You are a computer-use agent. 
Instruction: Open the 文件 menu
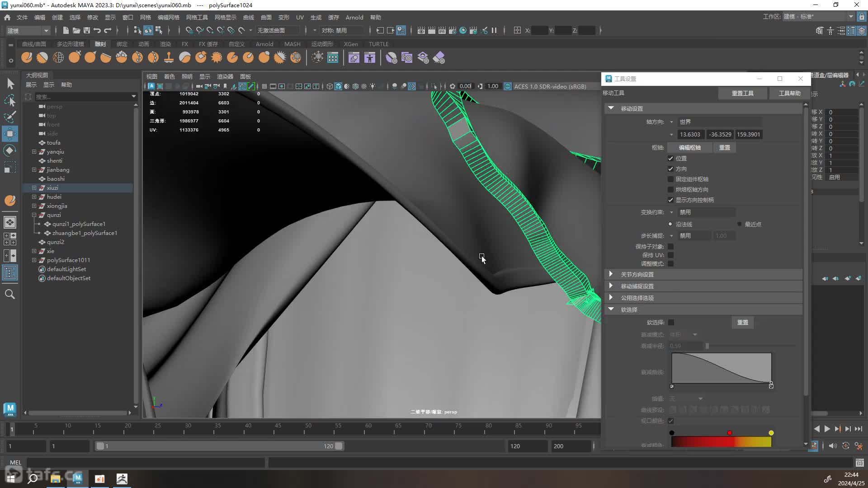(x=22, y=17)
